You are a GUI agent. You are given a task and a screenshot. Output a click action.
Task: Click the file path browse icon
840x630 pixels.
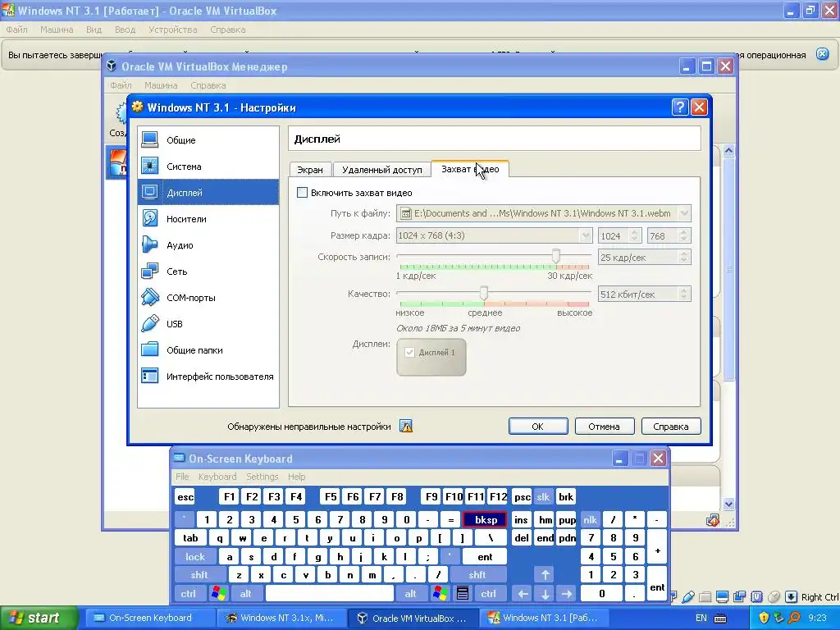(406, 213)
